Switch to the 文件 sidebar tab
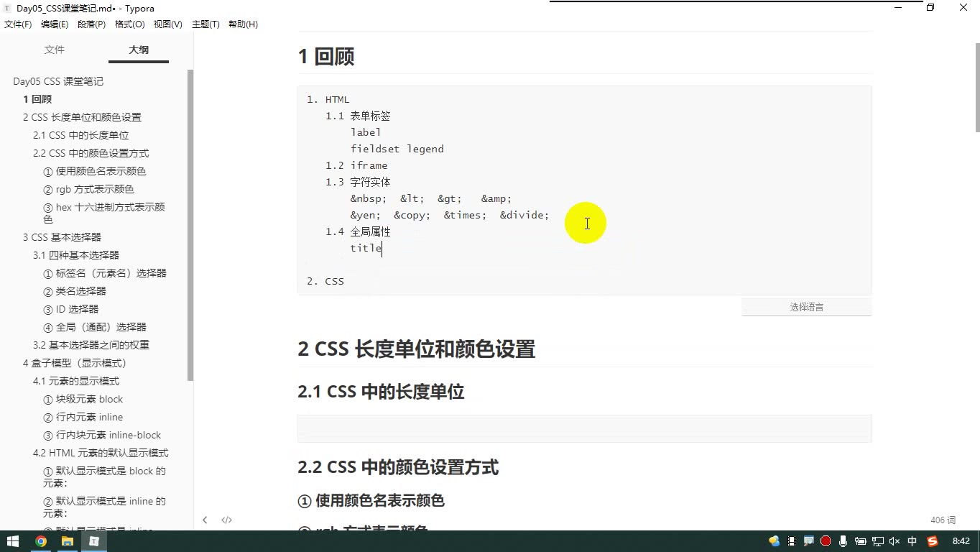The width and height of the screenshot is (980, 552). 55,50
